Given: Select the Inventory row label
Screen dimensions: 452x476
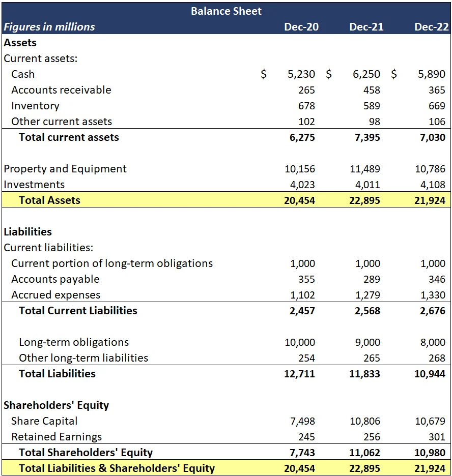Looking at the screenshot, I should pos(35,106).
